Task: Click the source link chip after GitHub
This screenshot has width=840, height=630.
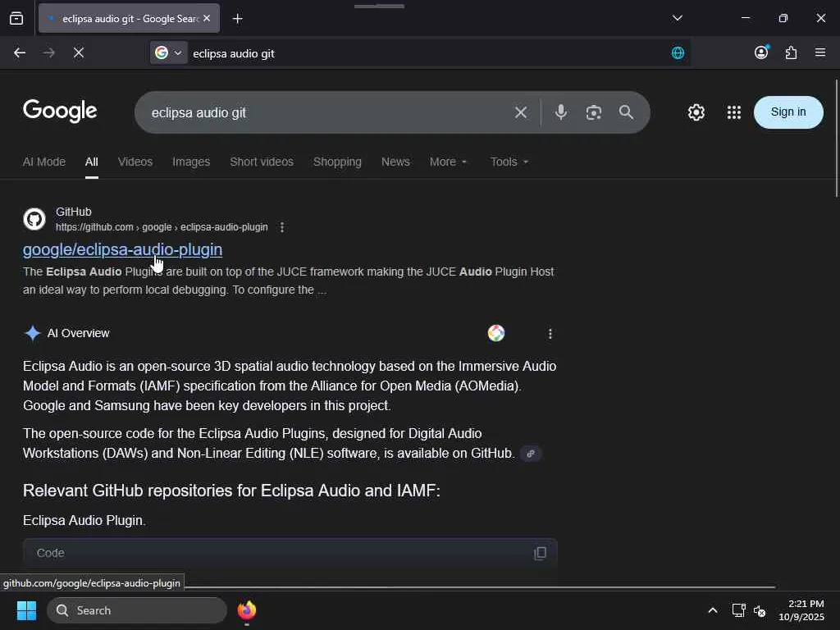Action: [531, 454]
